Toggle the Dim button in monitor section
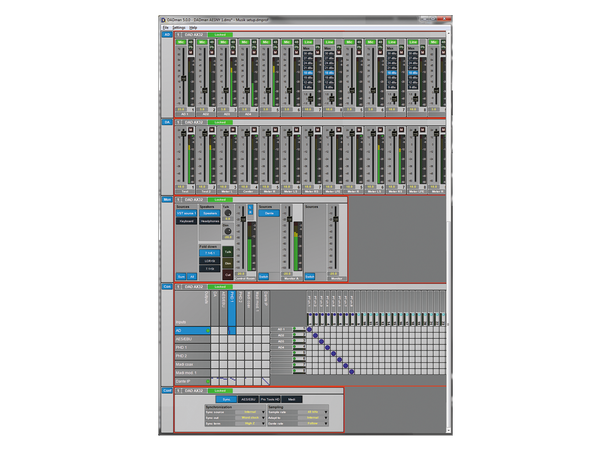This screenshot has width=610, height=450. pos(228,263)
